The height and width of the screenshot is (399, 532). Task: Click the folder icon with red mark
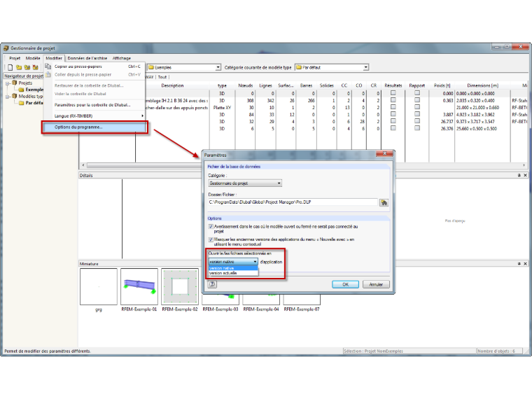pyautogui.click(x=35, y=67)
